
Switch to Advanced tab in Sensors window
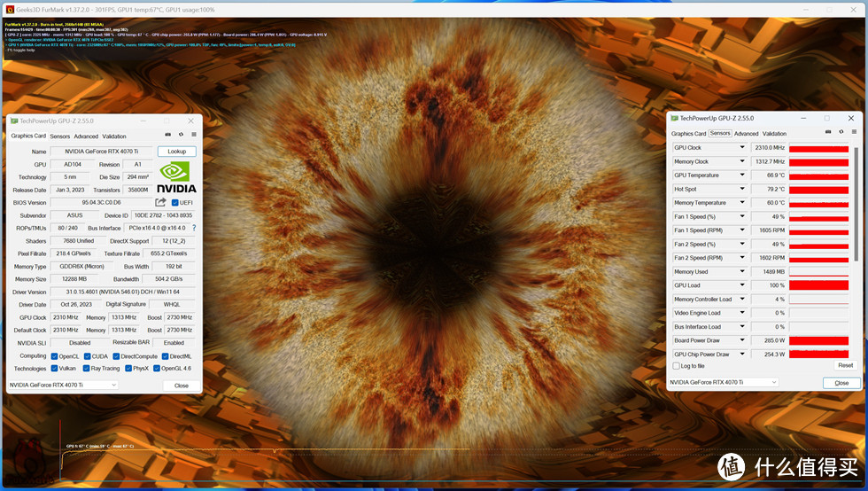(746, 134)
